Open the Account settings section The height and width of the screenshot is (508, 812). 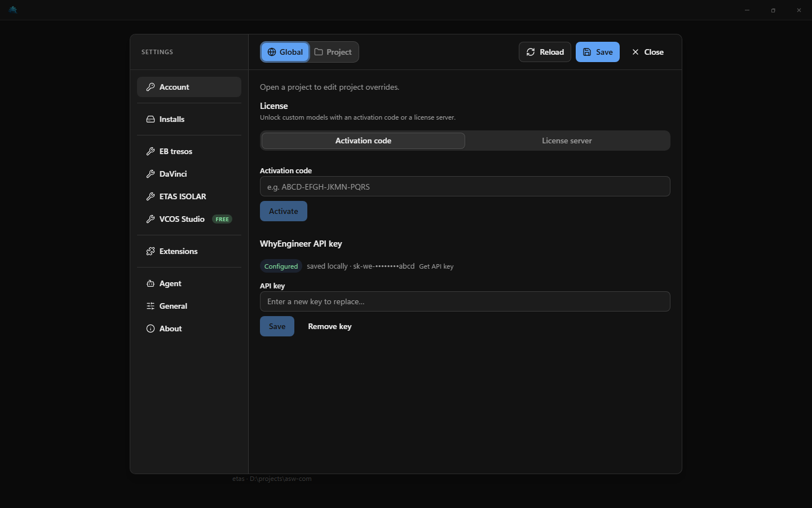tap(189, 87)
